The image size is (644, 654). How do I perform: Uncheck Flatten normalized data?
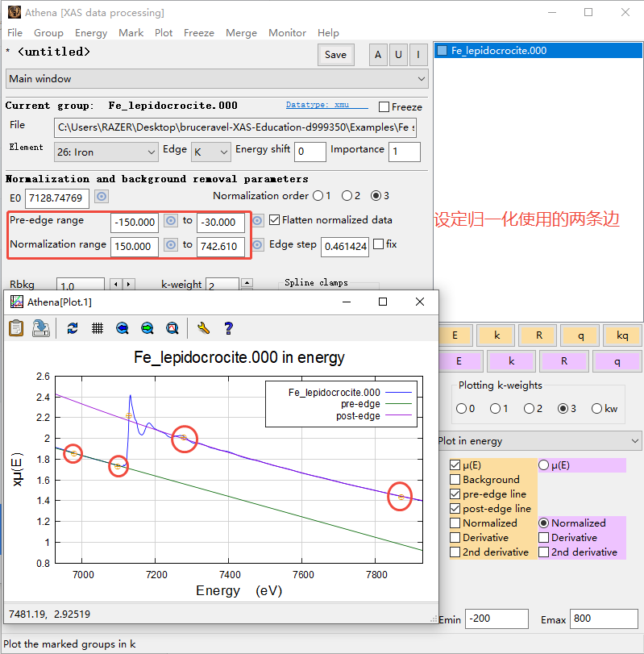click(x=275, y=220)
